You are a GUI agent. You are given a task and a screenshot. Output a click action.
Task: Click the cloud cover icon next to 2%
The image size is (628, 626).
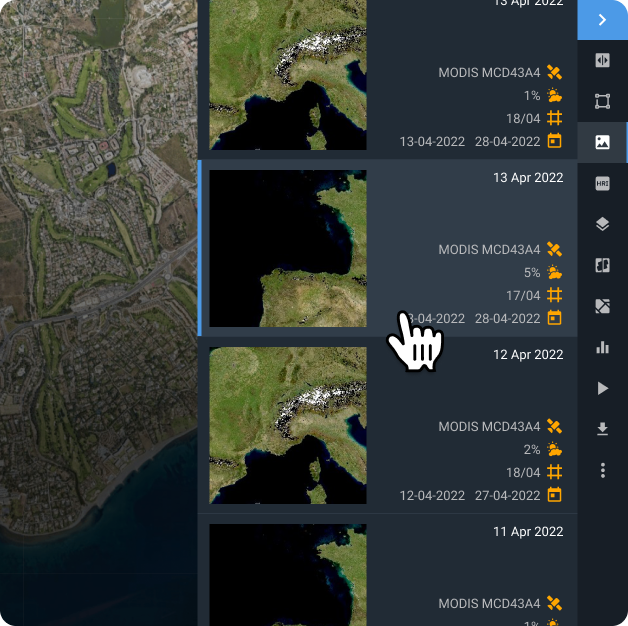[x=554, y=449]
